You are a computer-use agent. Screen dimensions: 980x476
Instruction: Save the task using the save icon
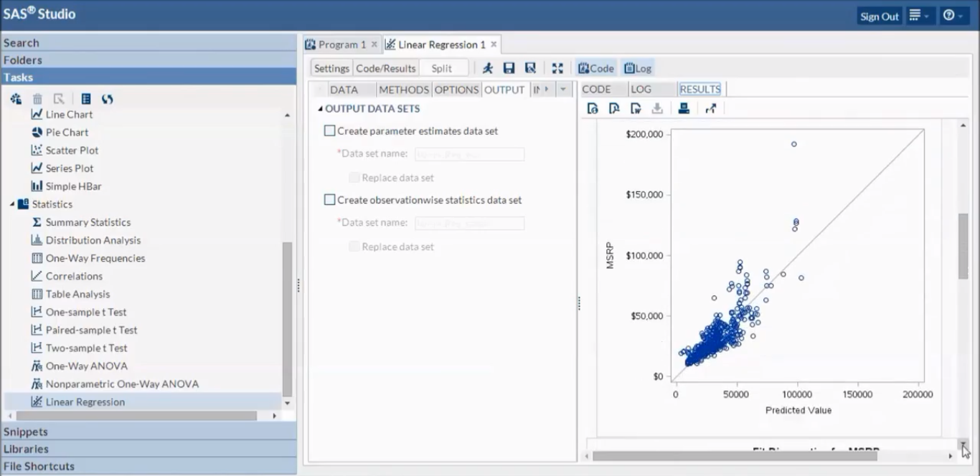509,68
